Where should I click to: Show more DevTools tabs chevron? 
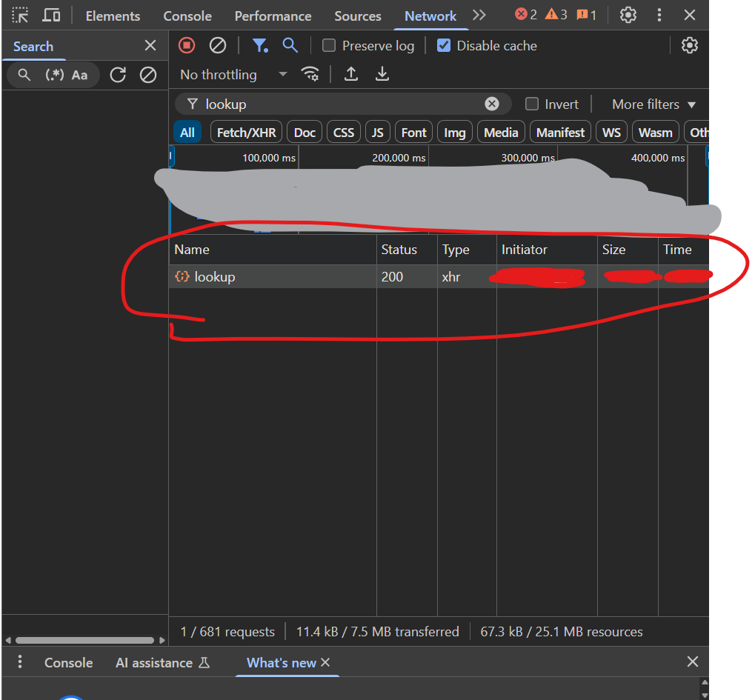(x=479, y=16)
